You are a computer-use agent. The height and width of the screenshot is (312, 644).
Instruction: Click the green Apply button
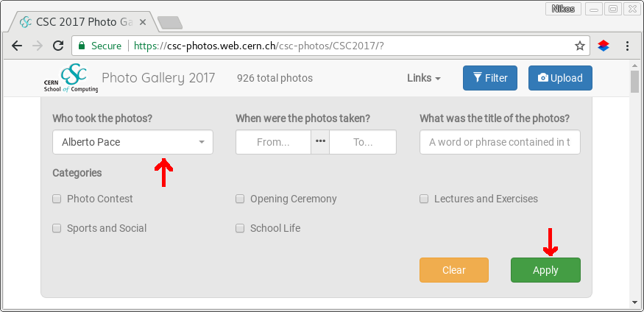click(x=545, y=270)
